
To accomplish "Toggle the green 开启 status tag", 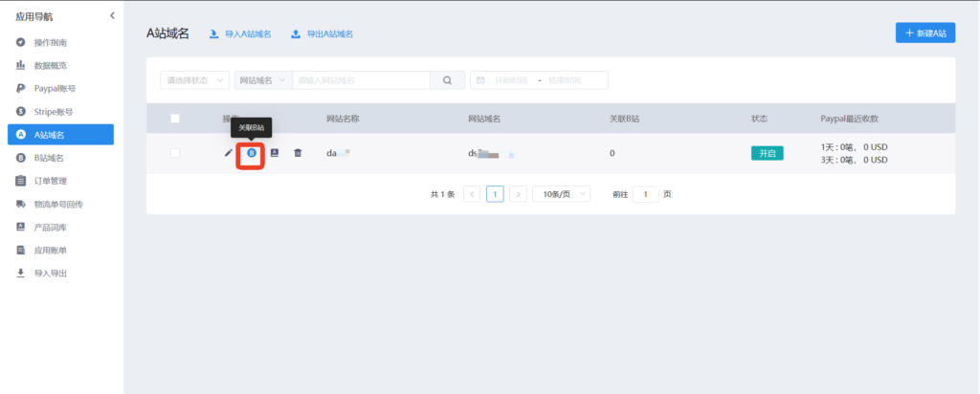I will [767, 153].
